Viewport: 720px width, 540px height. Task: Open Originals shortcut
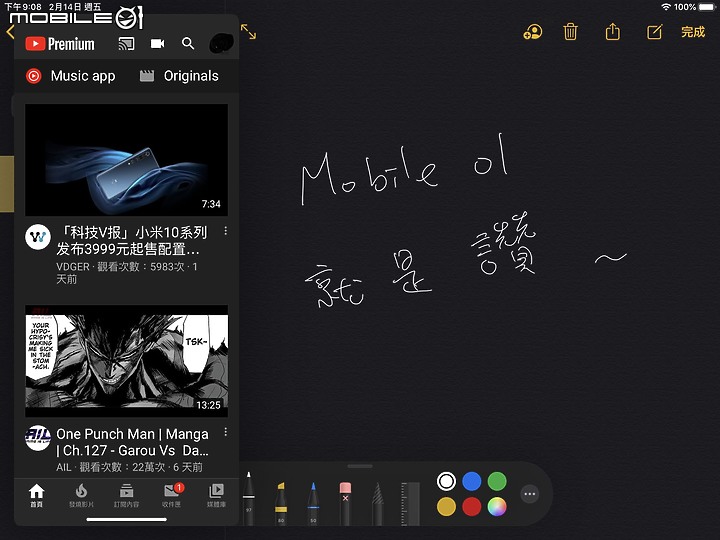point(179,76)
